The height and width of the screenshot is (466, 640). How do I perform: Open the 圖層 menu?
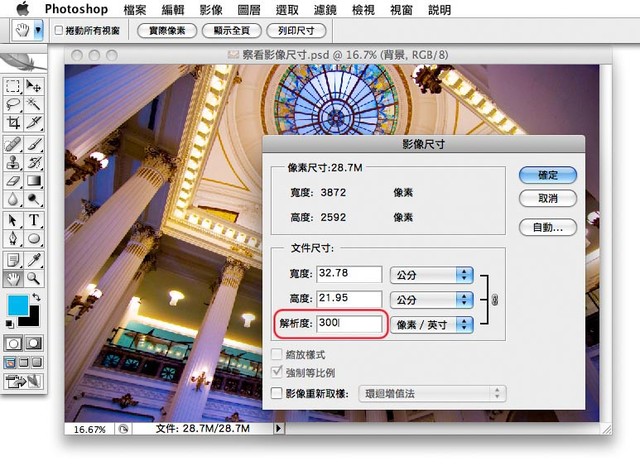(249, 9)
